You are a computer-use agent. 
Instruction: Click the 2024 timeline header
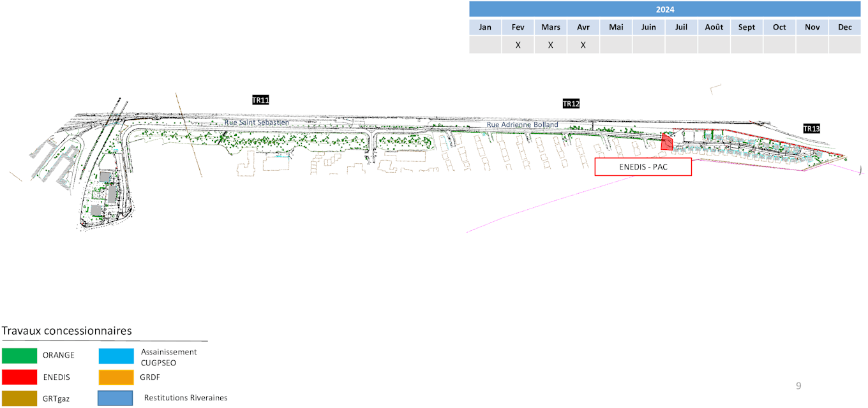(665, 10)
